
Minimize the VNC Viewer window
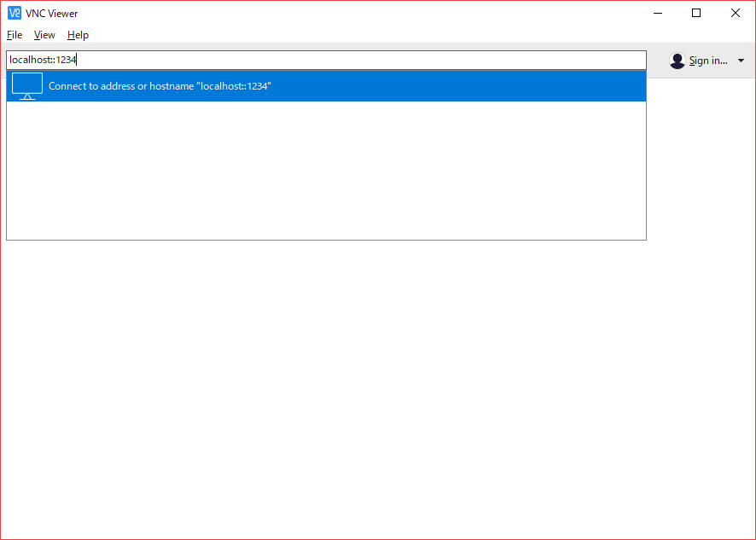(x=657, y=13)
